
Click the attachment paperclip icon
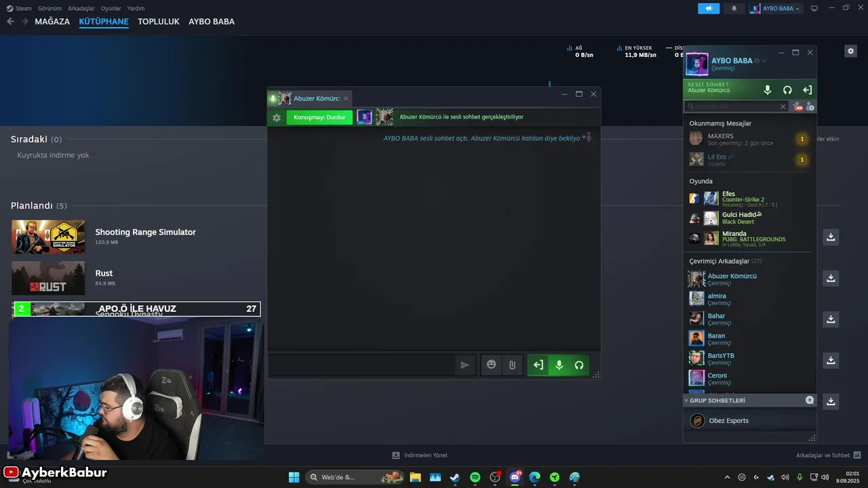pyautogui.click(x=513, y=365)
